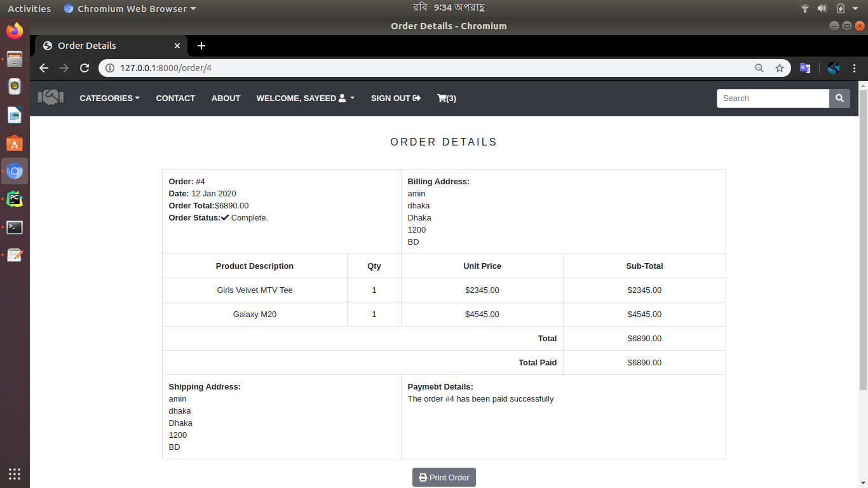Screen dimensions: 868x488
Task: View site information icon in address bar
Action: pos(109,68)
